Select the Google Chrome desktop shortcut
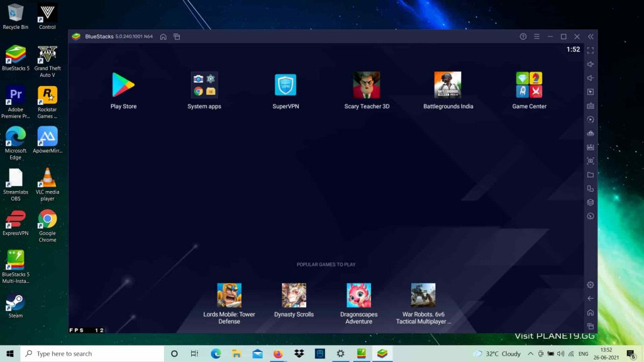644x362 pixels. point(47,226)
